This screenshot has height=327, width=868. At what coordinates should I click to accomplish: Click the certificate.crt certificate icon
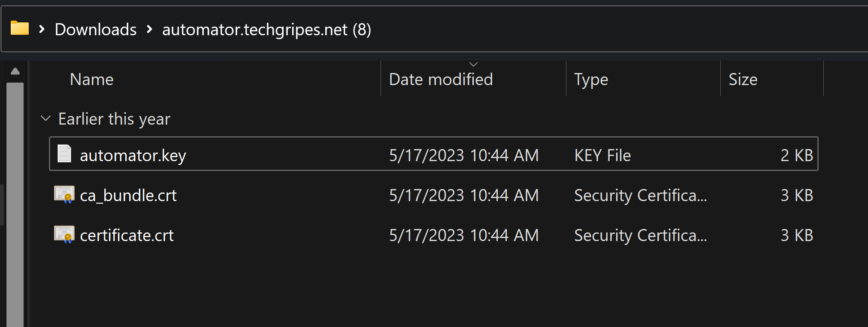pyautogui.click(x=64, y=235)
